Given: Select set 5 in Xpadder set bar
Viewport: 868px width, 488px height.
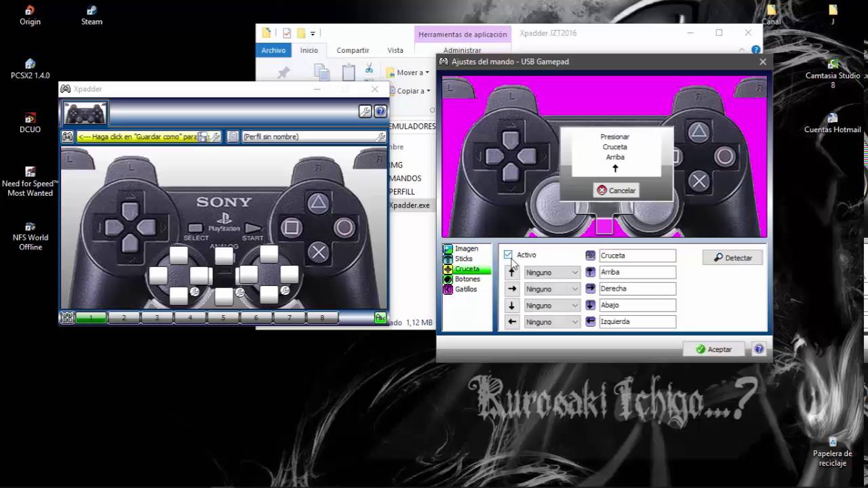Looking at the screenshot, I should 223,317.
